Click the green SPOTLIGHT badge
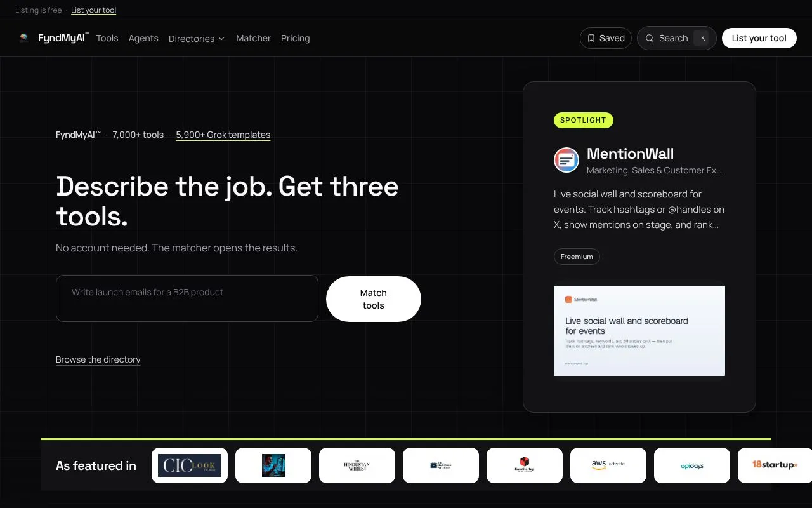This screenshot has width=812, height=508. click(x=584, y=120)
